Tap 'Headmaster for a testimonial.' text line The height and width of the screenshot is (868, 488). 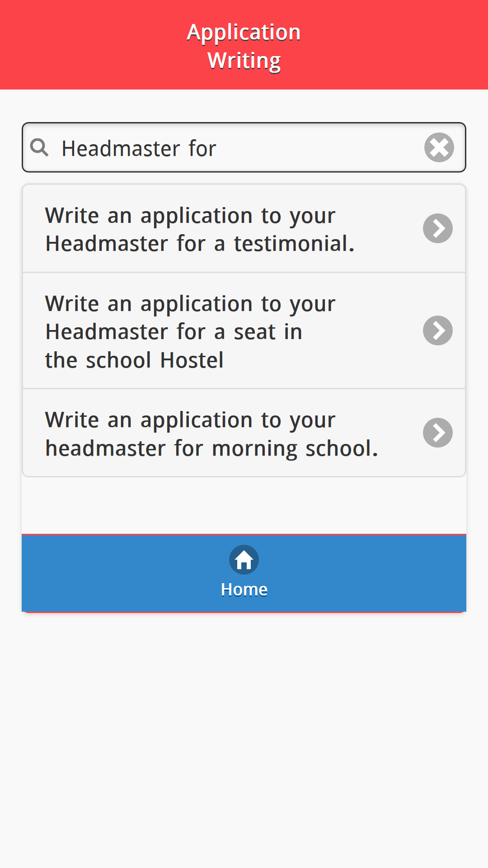pyautogui.click(x=200, y=244)
